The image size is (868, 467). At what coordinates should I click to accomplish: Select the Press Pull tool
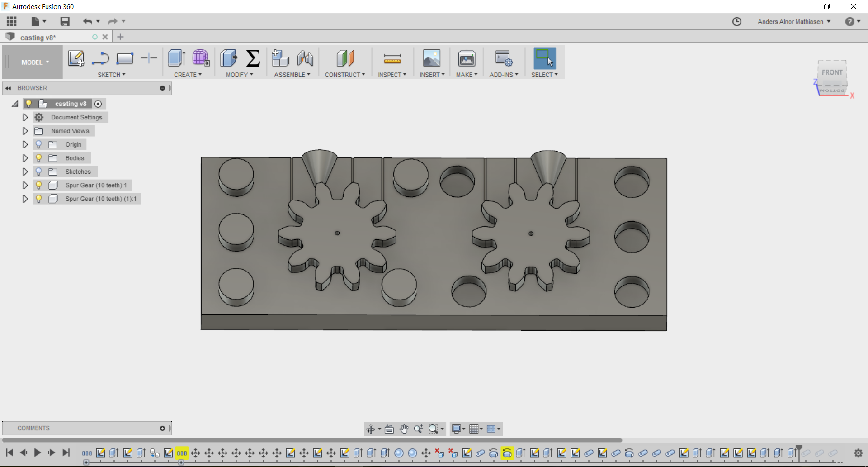[x=229, y=58]
